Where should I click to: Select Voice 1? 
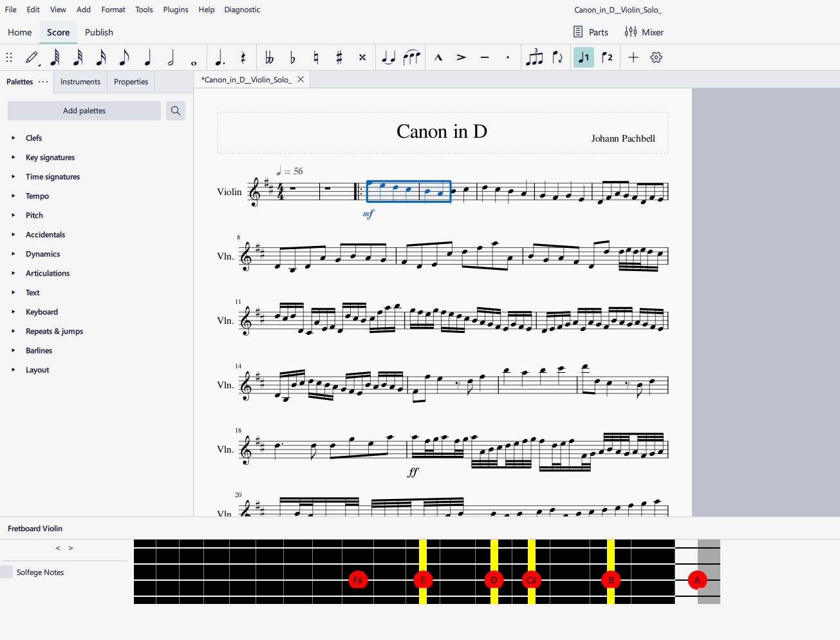[x=584, y=57]
